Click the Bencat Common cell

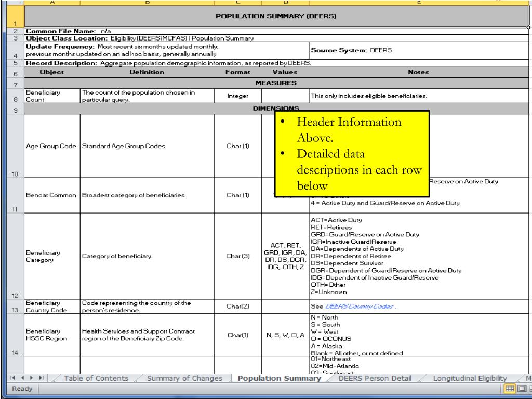pyautogui.click(x=52, y=195)
